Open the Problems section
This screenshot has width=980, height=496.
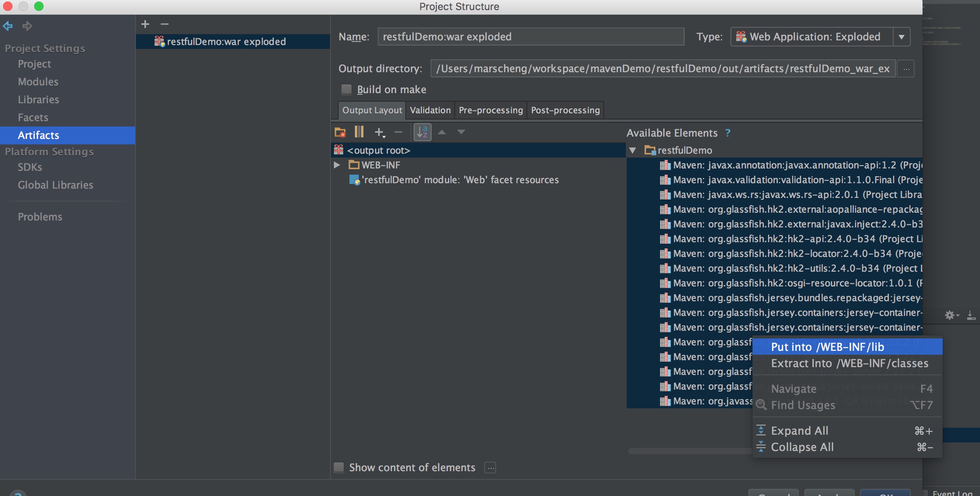click(x=40, y=217)
